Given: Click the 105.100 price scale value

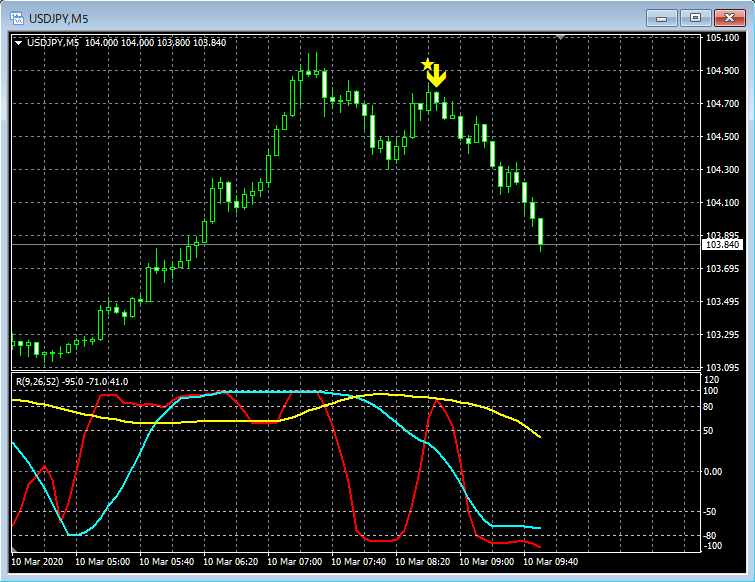Looking at the screenshot, I should pos(722,38).
